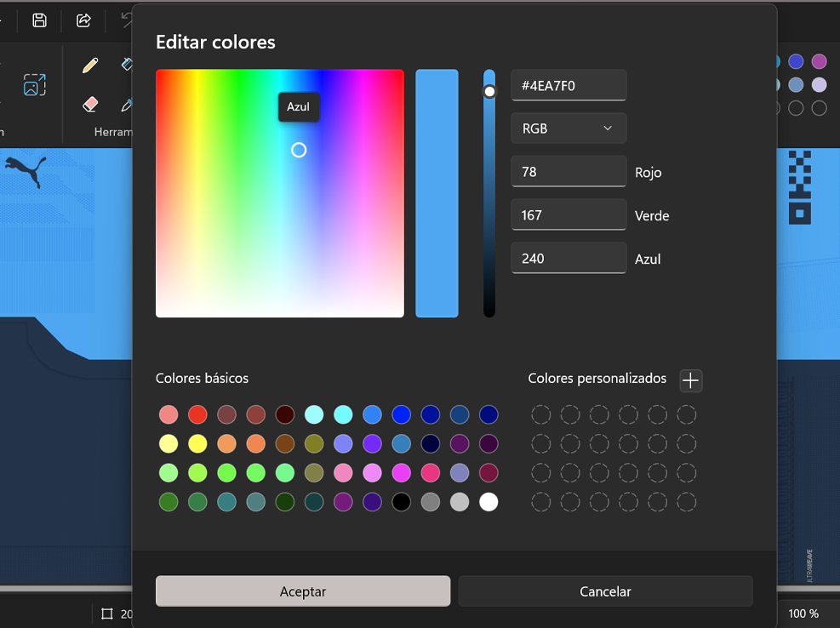Pick the magenta basic color swatch
840x628 pixels.
tap(401, 472)
